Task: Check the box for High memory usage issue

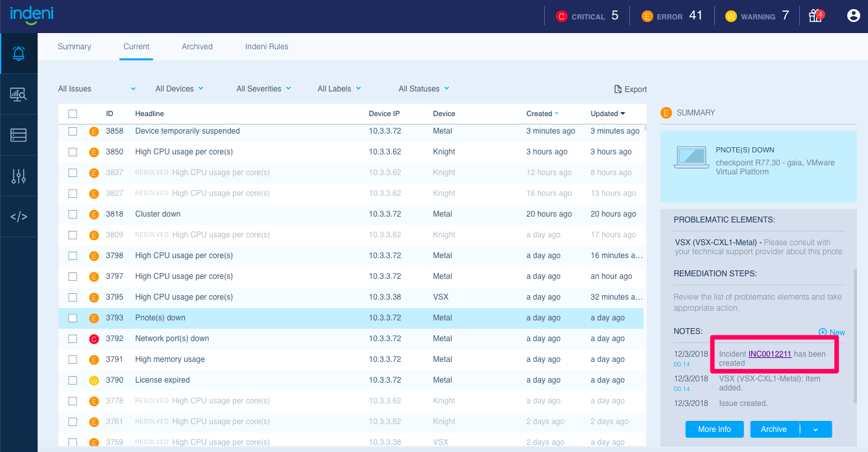Action: pyautogui.click(x=73, y=359)
